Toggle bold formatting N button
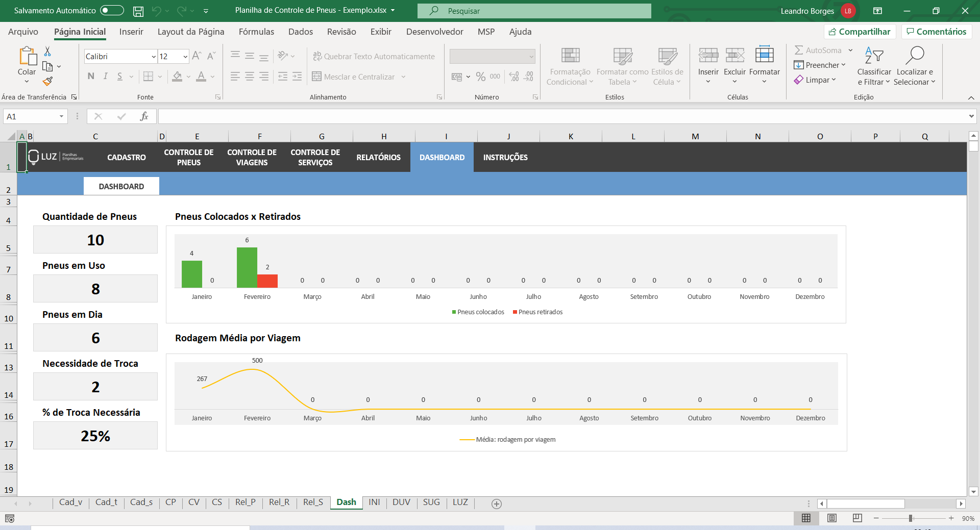Screen dimensions: 980x530 click(91, 77)
